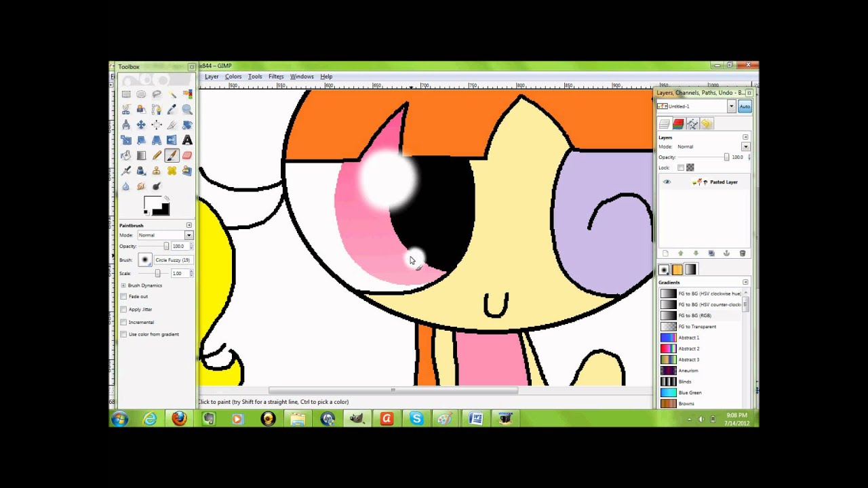The width and height of the screenshot is (868, 488).
Task: Select the Free Select lasso tool
Action: [x=157, y=94]
